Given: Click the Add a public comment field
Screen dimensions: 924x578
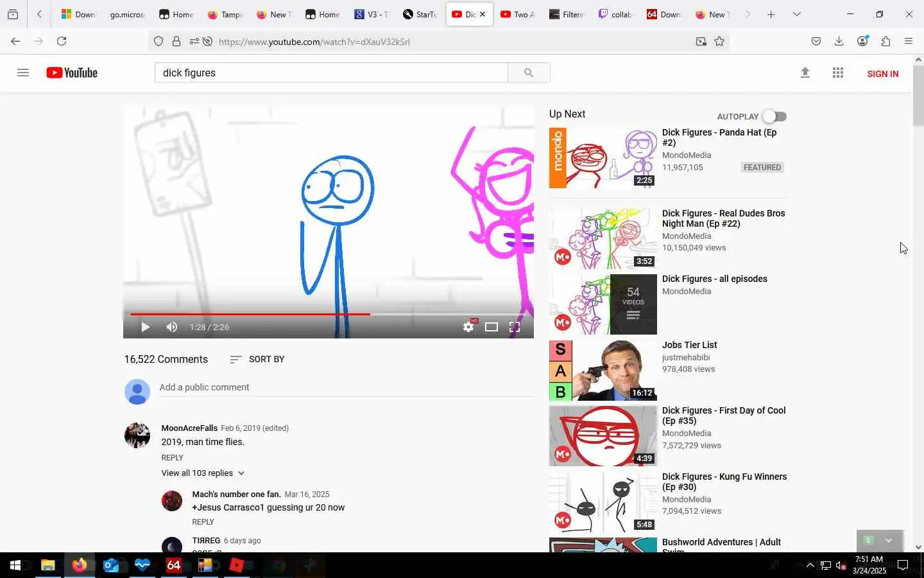Looking at the screenshot, I should (x=346, y=387).
